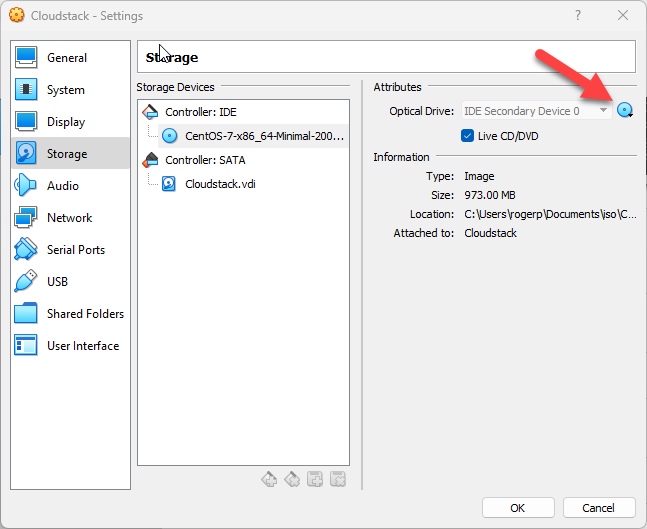Switch to the System settings page
Viewport: 647px width, 529px height.
(x=65, y=90)
